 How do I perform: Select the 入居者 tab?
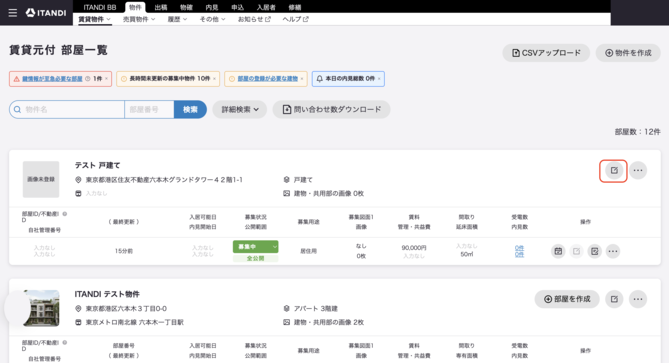[266, 7]
